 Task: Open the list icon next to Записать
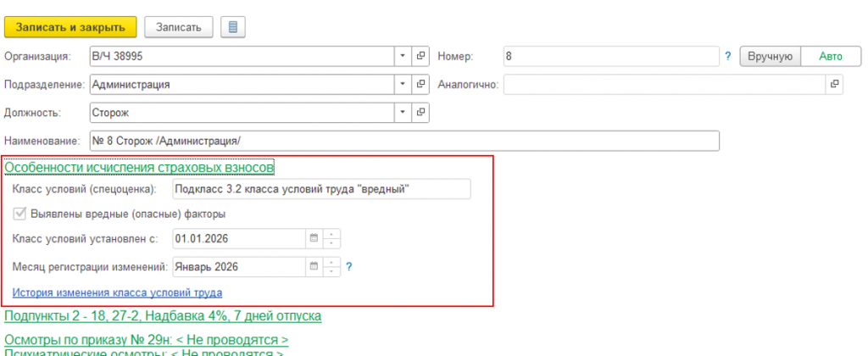[233, 27]
